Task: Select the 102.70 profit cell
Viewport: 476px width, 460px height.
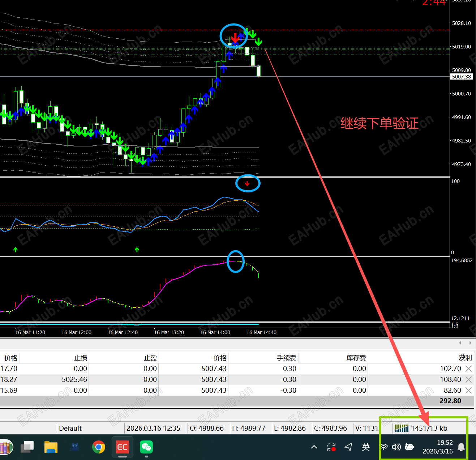Action: pyautogui.click(x=450, y=369)
